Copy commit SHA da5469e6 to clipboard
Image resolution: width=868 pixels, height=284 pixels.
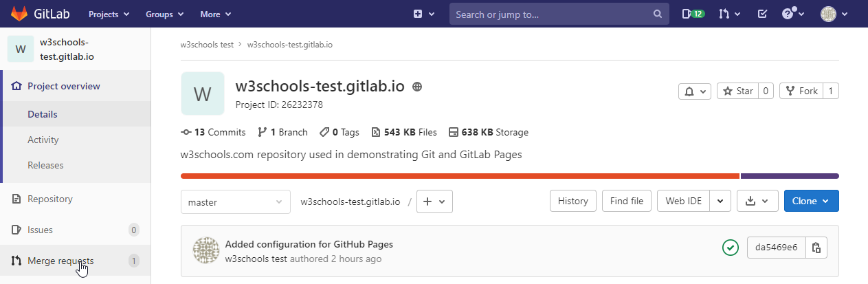point(816,248)
